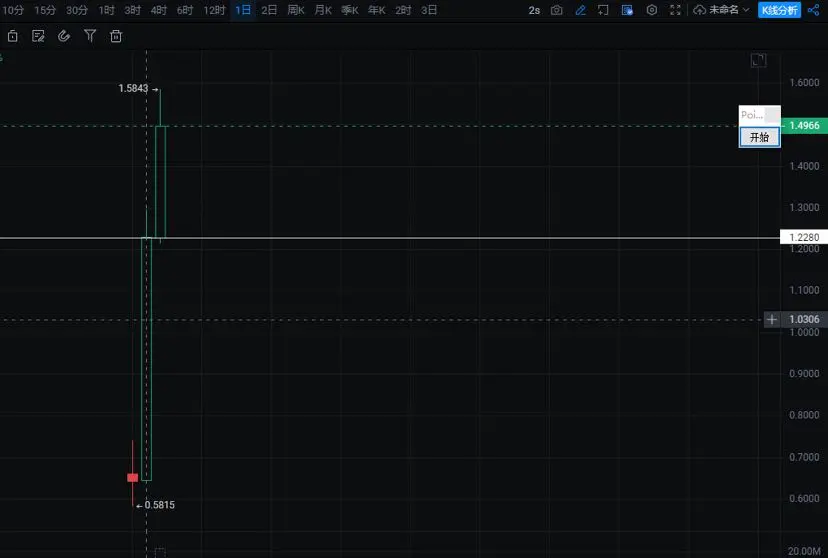Click the 0.7000 price axis label
The image size is (828, 558).
click(x=804, y=457)
